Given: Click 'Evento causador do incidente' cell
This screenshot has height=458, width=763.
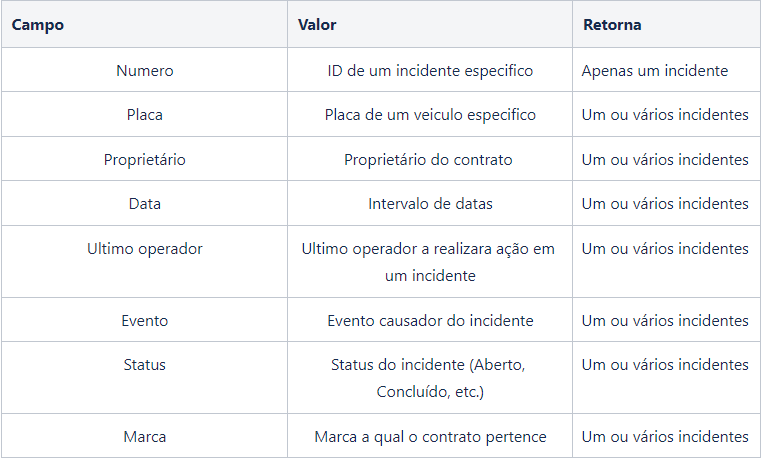Looking at the screenshot, I should click(430, 320).
